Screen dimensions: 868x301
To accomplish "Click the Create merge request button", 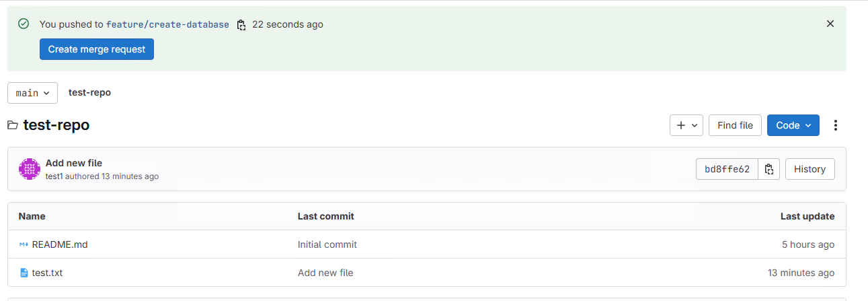I will point(97,49).
